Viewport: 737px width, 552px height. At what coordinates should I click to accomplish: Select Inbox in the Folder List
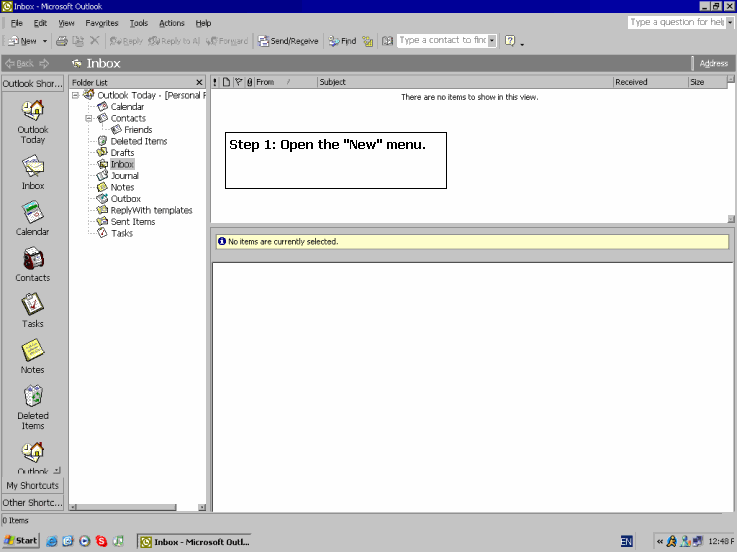(x=122, y=164)
